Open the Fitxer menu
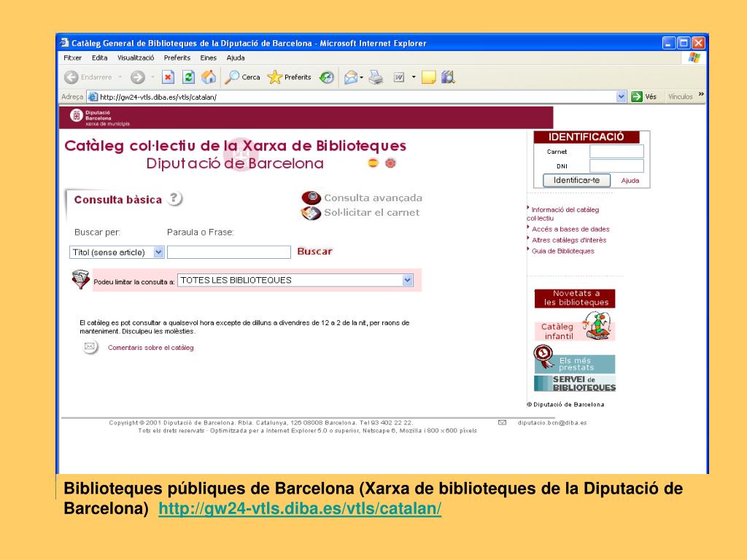The width and height of the screenshot is (747, 560). (x=72, y=58)
